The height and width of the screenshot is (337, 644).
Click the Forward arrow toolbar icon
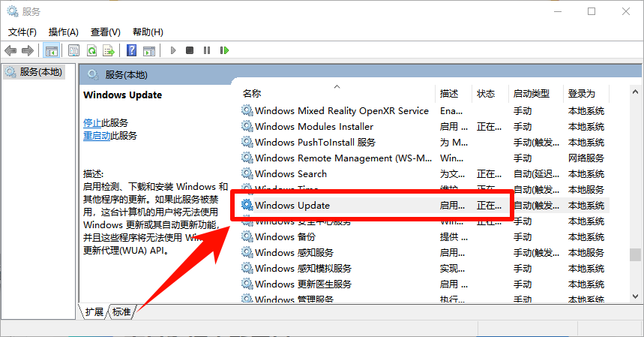[x=28, y=50]
